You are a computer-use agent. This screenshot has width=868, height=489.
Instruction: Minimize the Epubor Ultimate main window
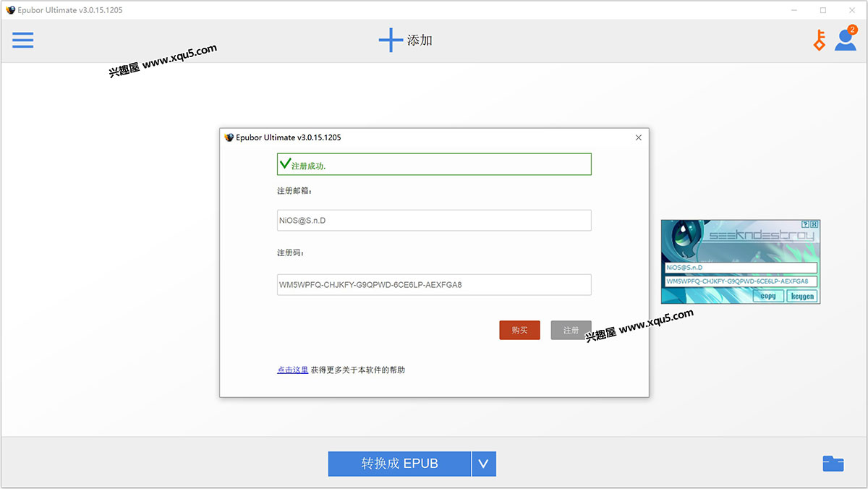793,10
